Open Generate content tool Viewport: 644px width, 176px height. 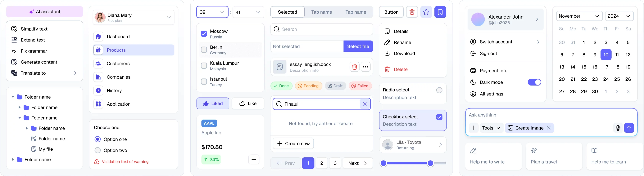pyautogui.click(x=39, y=62)
